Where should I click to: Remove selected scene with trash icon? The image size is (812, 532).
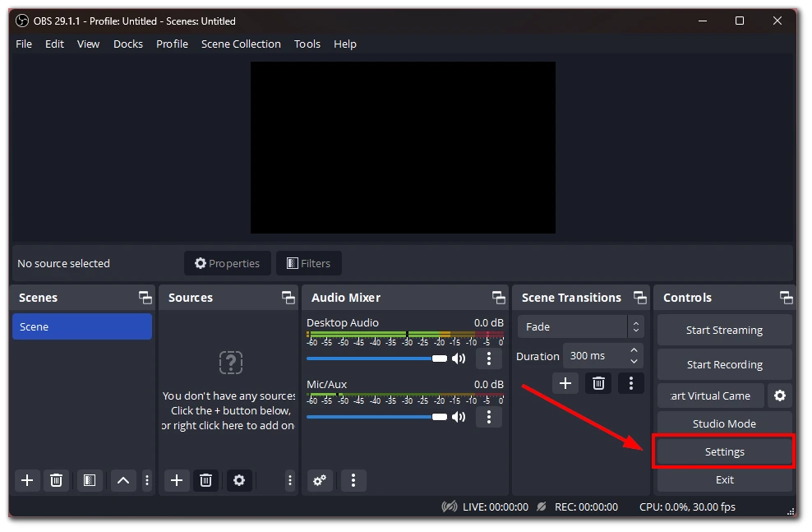tap(56, 481)
